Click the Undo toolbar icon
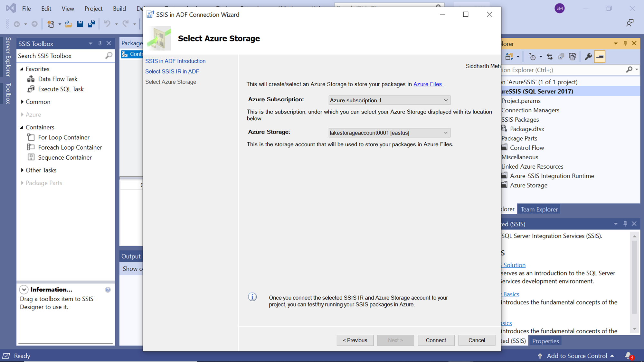This screenshot has width=644, height=362. (x=107, y=24)
